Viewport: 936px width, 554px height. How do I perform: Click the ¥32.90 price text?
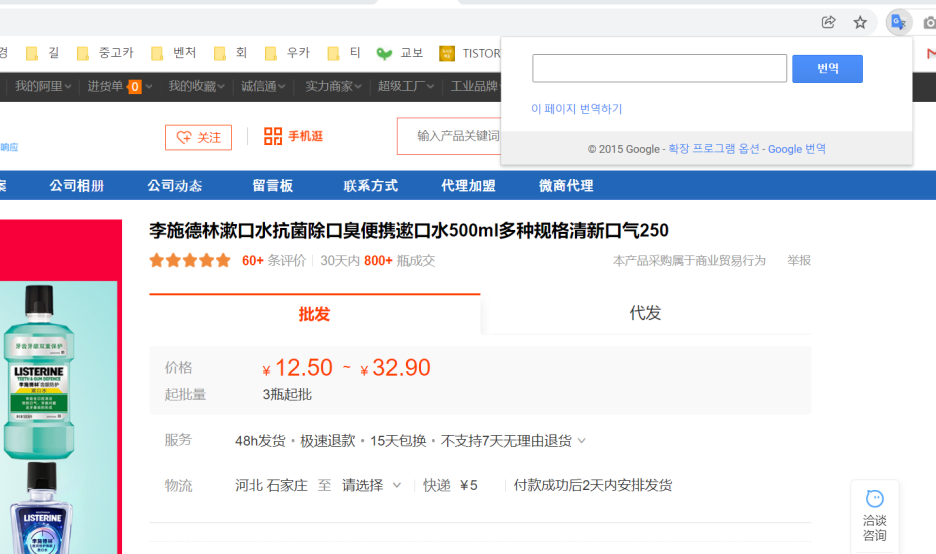[395, 368]
